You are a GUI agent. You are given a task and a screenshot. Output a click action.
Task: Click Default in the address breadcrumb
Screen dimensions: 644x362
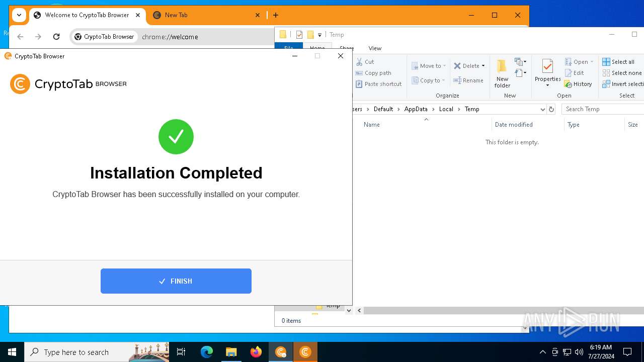[x=383, y=109]
